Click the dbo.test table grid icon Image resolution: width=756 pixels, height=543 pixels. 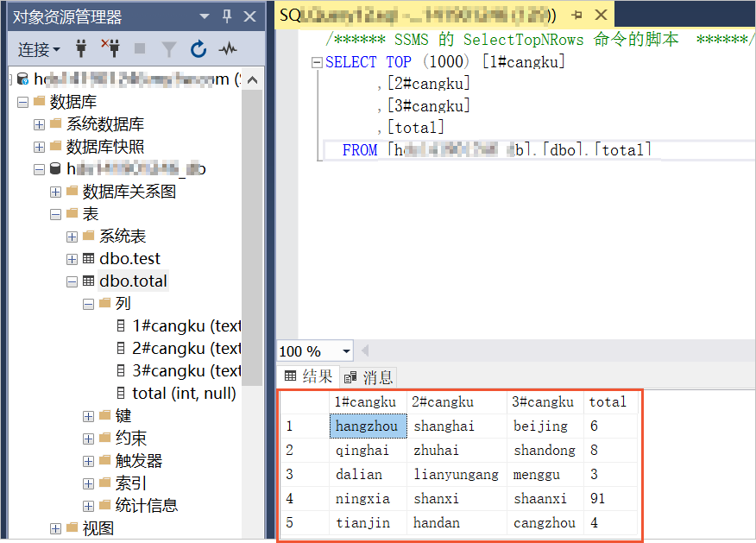[88, 258]
